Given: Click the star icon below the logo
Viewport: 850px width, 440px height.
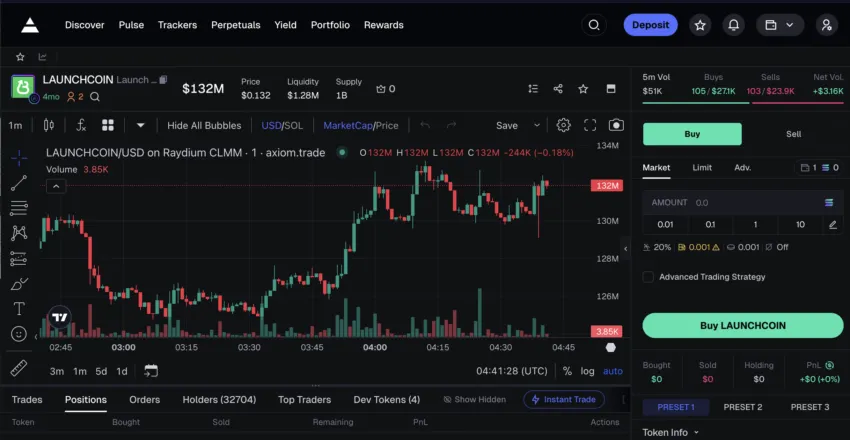Looking at the screenshot, I should pyautogui.click(x=20, y=57).
